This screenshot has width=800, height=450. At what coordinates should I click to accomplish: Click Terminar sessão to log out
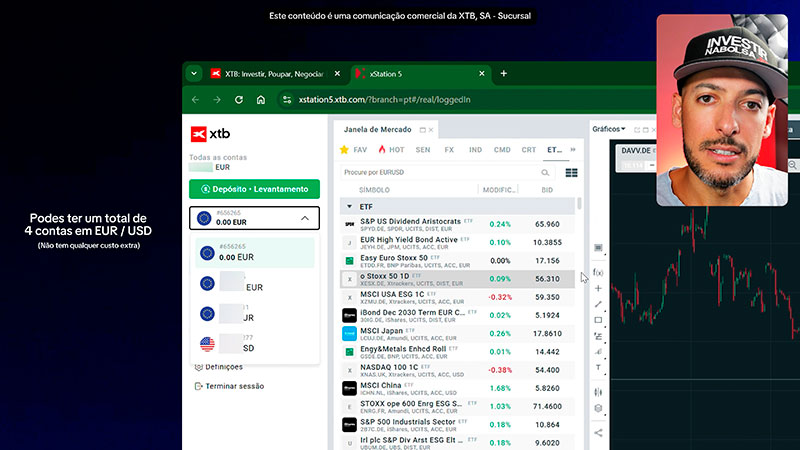pyautogui.click(x=230, y=386)
